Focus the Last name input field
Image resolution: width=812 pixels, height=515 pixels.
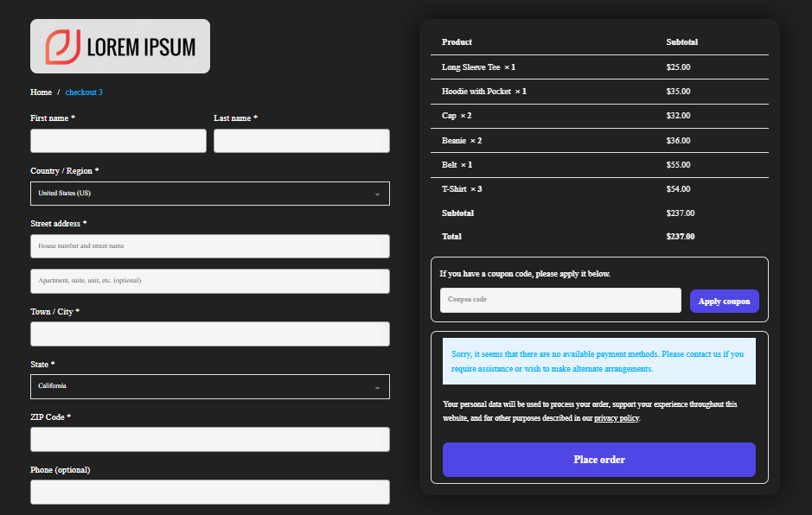pyautogui.click(x=302, y=141)
